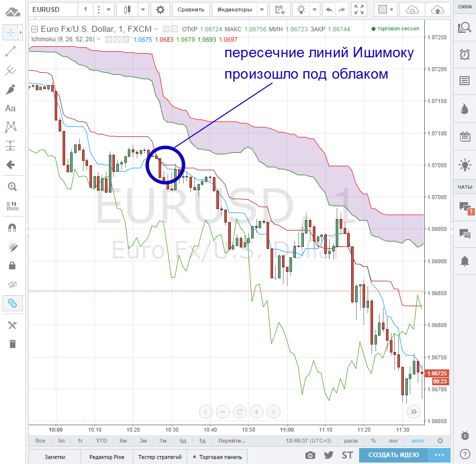
Task: Activate the zoom in magnifier tool
Action: [x=12, y=187]
